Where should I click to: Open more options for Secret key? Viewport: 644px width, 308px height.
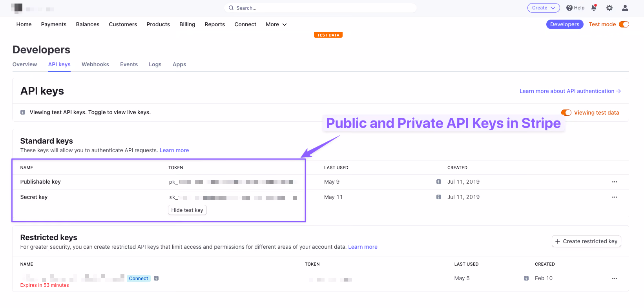(615, 197)
